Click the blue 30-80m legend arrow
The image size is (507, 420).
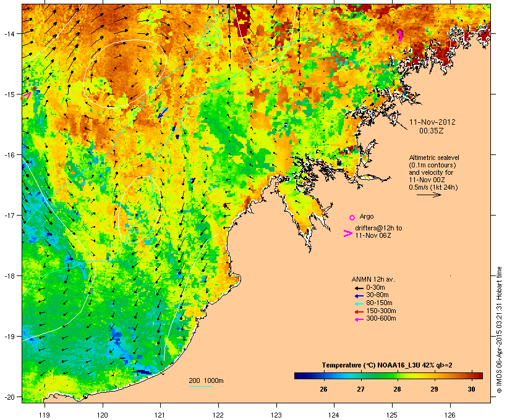coord(359,296)
